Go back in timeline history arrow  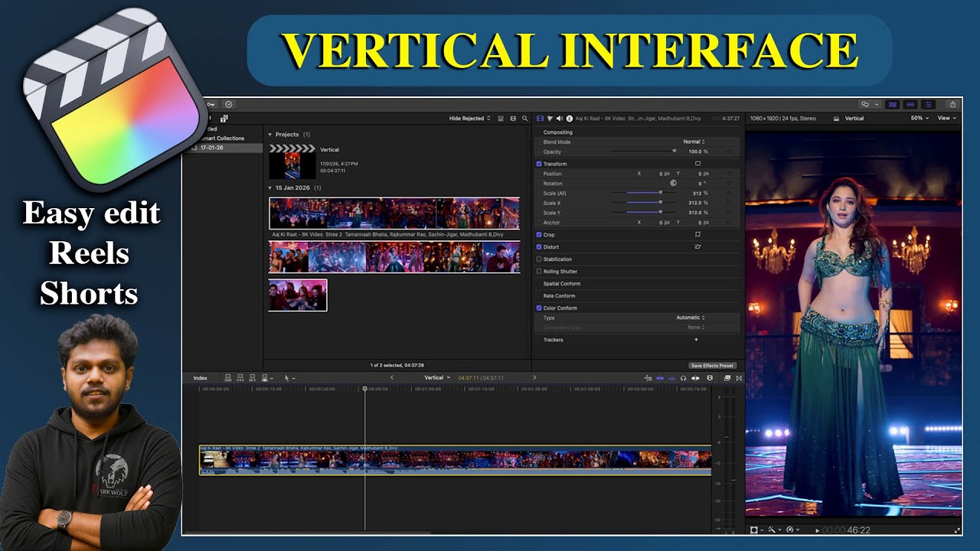coord(392,378)
